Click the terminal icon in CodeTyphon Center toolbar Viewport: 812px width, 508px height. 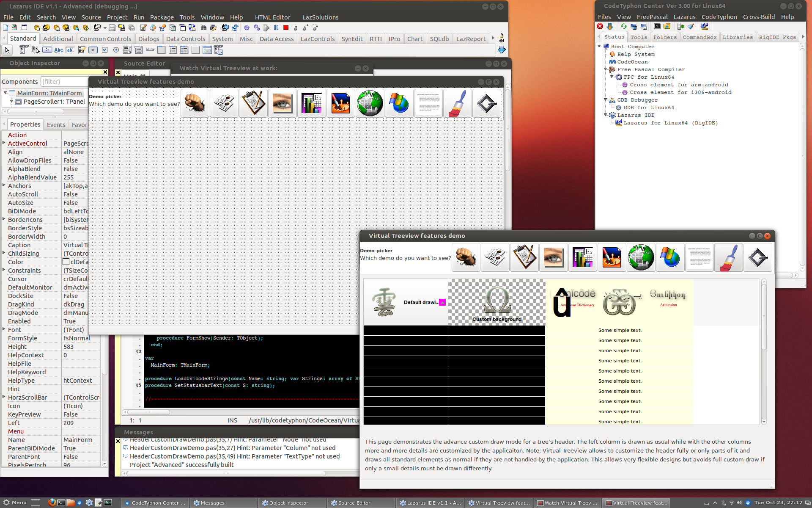click(657, 26)
